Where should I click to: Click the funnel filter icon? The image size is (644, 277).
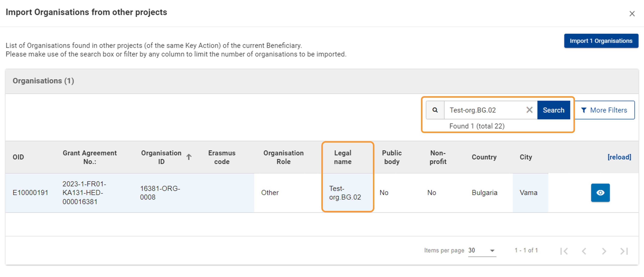584,110
